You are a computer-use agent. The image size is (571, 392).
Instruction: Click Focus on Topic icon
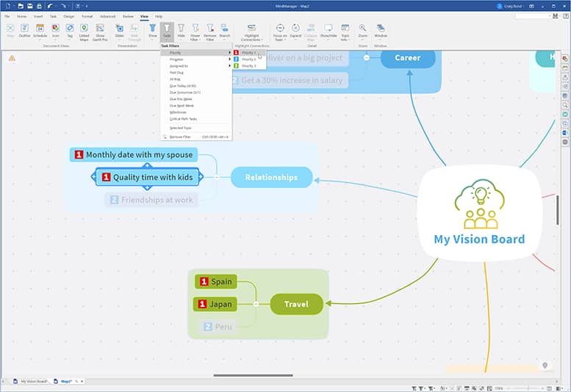pyautogui.click(x=280, y=28)
